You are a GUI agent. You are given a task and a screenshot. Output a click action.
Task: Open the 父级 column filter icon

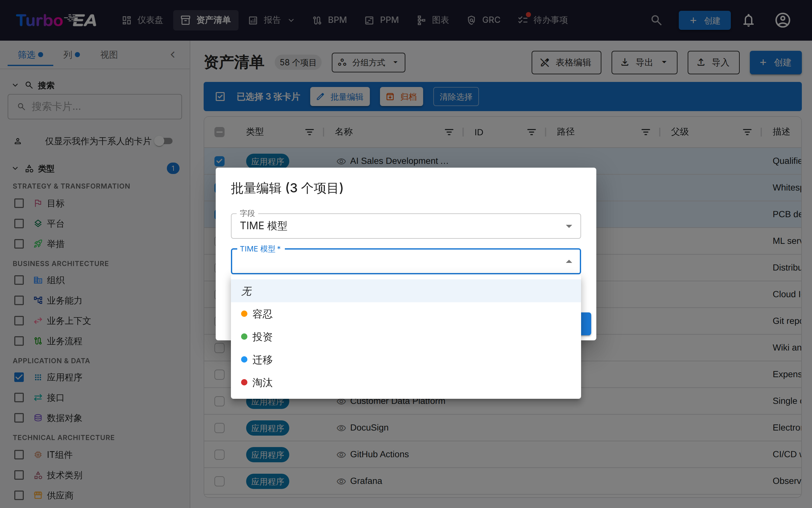tap(747, 132)
